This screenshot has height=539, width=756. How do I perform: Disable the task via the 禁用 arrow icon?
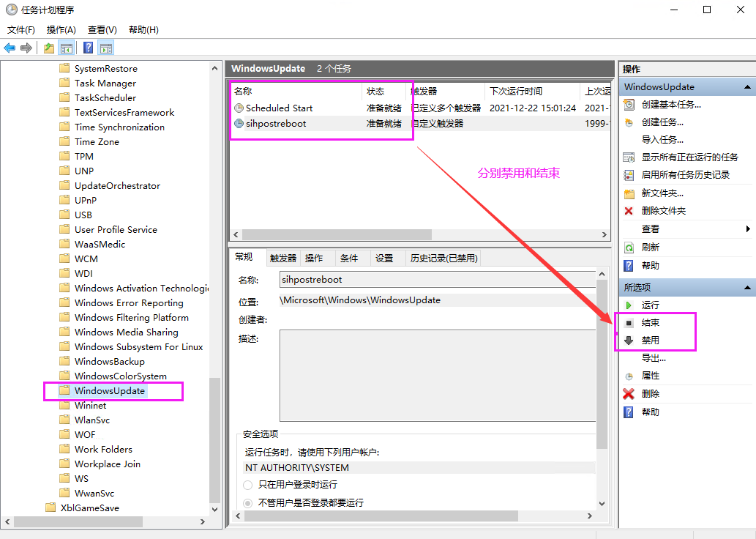click(627, 339)
